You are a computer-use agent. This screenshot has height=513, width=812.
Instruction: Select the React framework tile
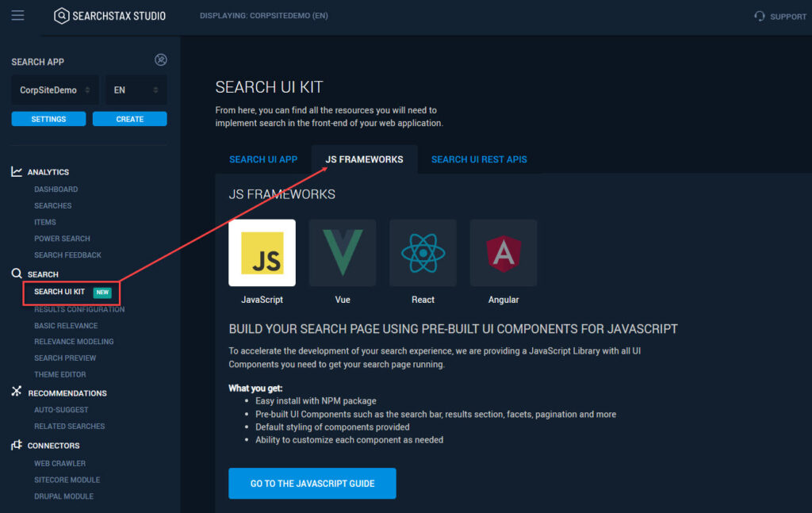(423, 253)
